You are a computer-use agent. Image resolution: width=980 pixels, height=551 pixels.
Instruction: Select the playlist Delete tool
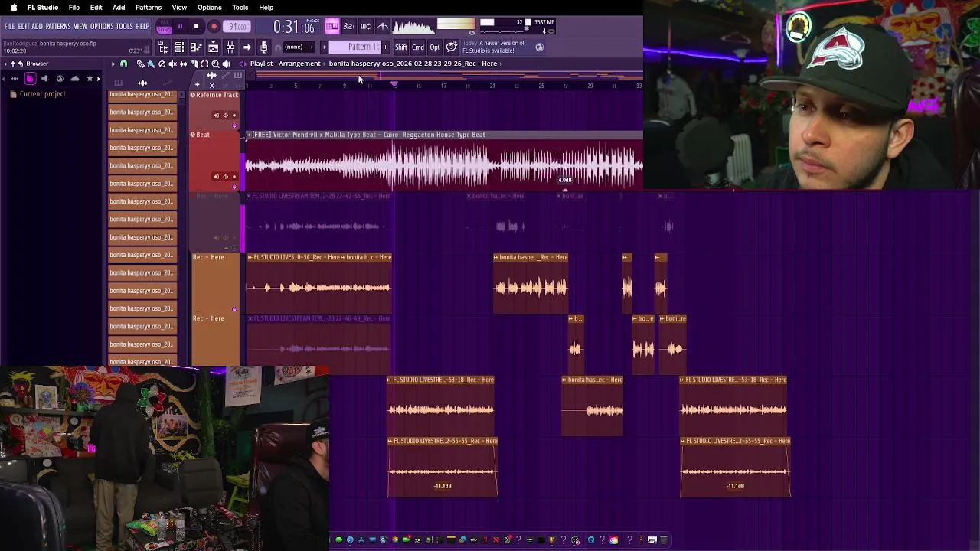pyautogui.click(x=162, y=64)
